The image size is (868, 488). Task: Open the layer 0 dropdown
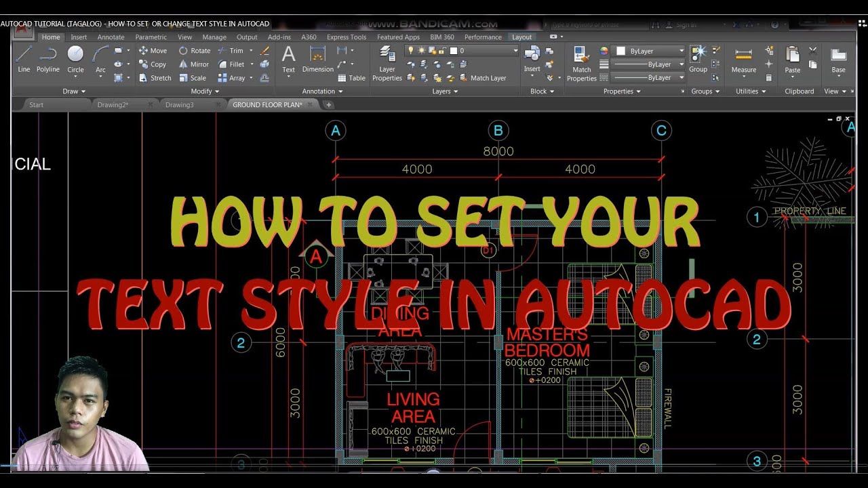click(x=515, y=51)
